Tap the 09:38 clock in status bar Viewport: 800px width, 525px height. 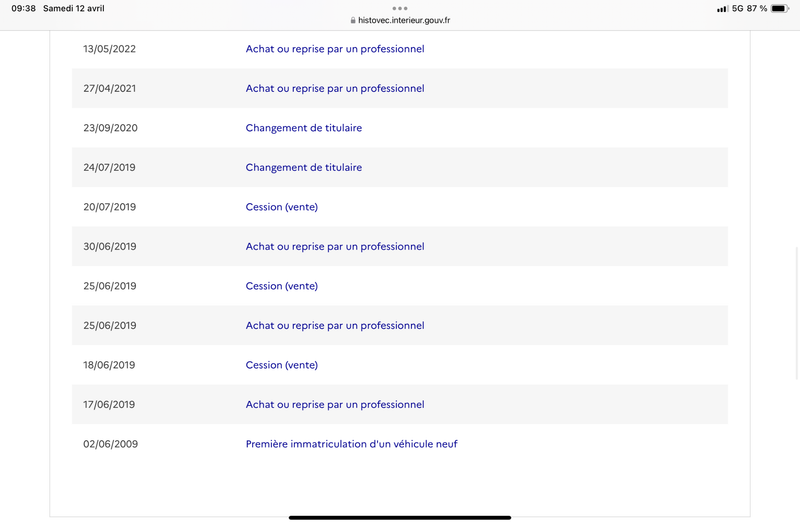click(23, 8)
